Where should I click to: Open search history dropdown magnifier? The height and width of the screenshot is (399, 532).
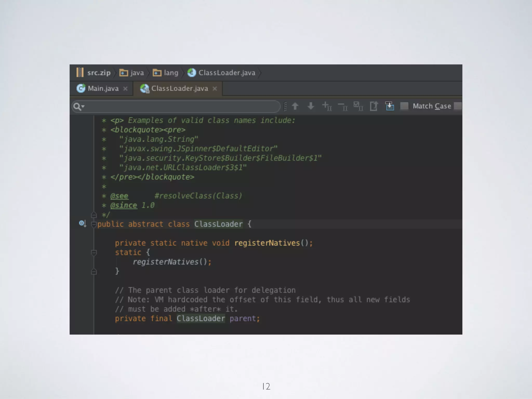[x=79, y=107]
